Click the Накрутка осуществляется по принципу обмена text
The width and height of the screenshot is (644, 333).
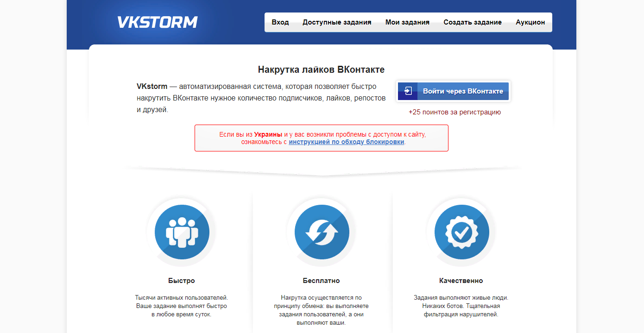[321, 310]
